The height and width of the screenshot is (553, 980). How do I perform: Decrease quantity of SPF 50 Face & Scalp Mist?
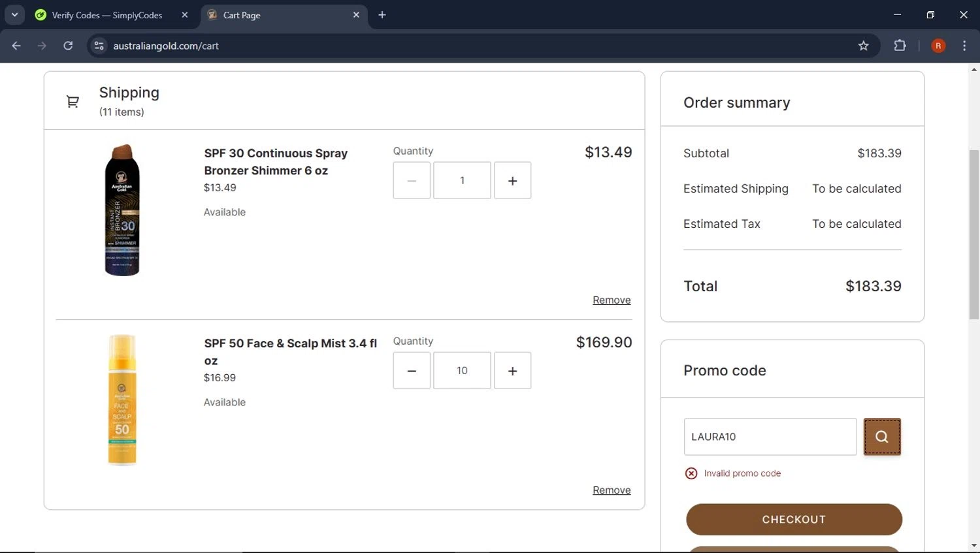(x=412, y=370)
